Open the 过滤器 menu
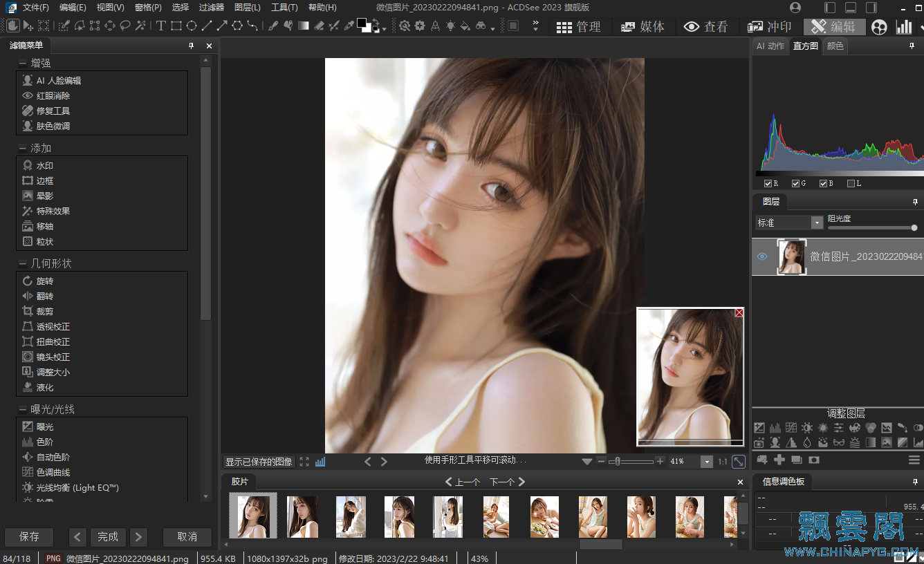Screen dimensions: 924x564 (x=211, y=7)
